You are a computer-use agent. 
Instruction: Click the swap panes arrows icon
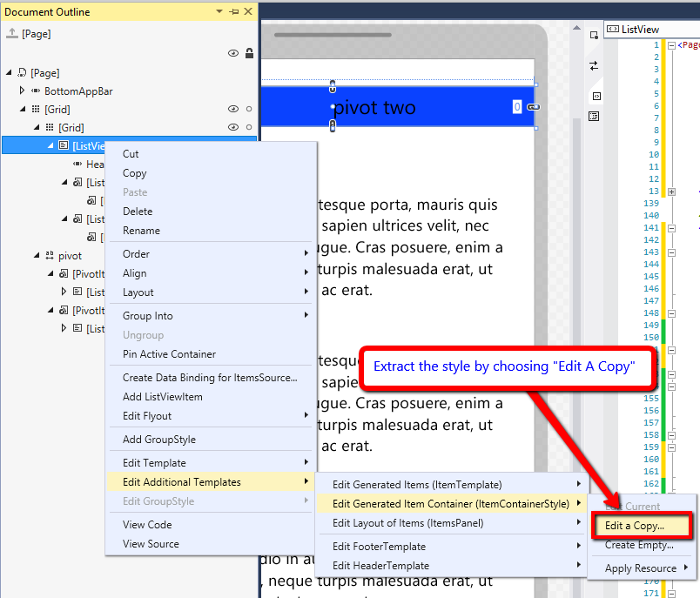pos(594,65)
